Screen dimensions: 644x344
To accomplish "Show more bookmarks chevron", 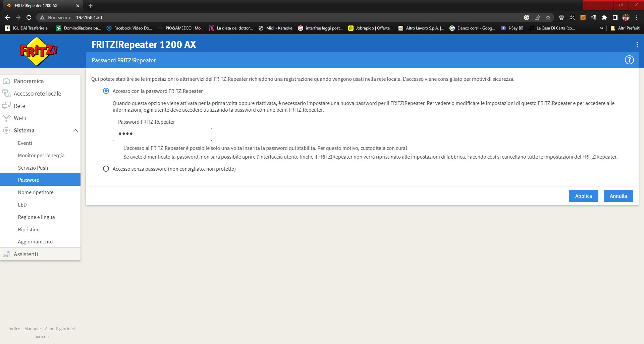I will click(602, 28).
